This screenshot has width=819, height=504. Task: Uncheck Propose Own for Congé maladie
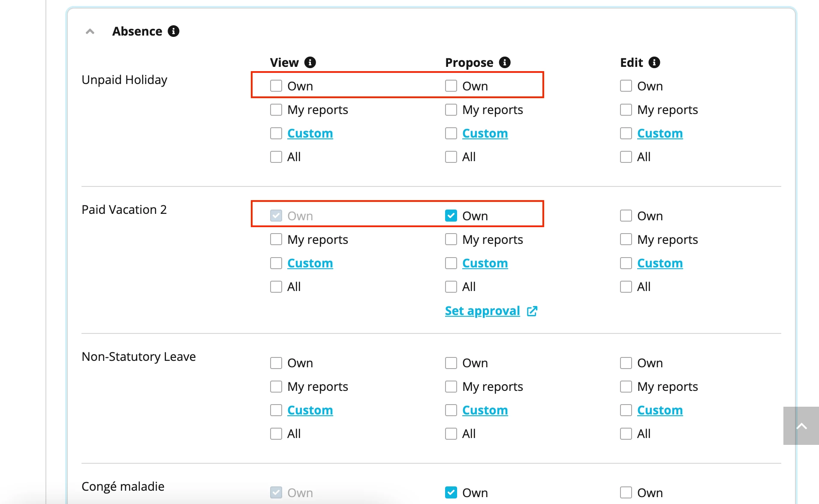[x=451, y=492]
